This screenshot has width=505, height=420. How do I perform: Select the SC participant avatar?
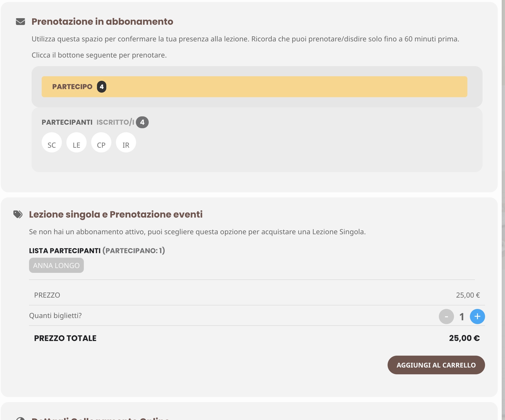click(x=52, y=143)
